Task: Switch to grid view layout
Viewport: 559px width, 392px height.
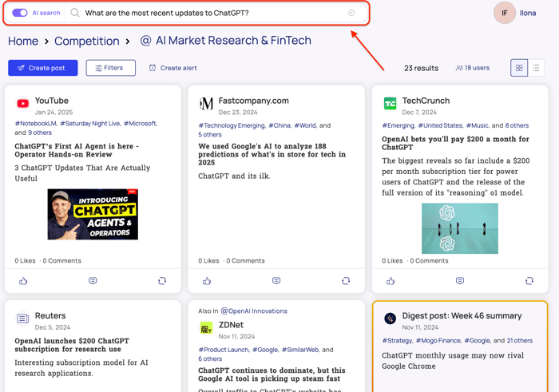Action: [519, 68]
